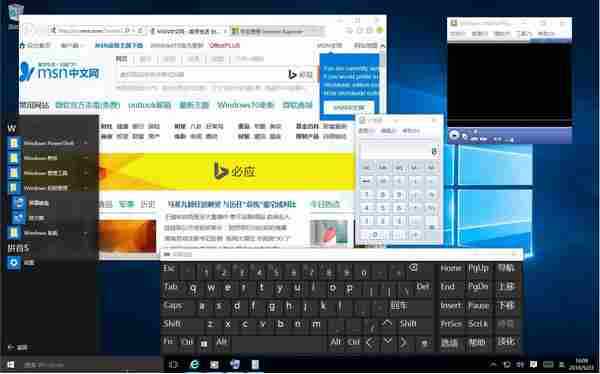This screenshot has width=600, height=374.
Task: Open the first menu in the media player window
Action: point(458,34)
